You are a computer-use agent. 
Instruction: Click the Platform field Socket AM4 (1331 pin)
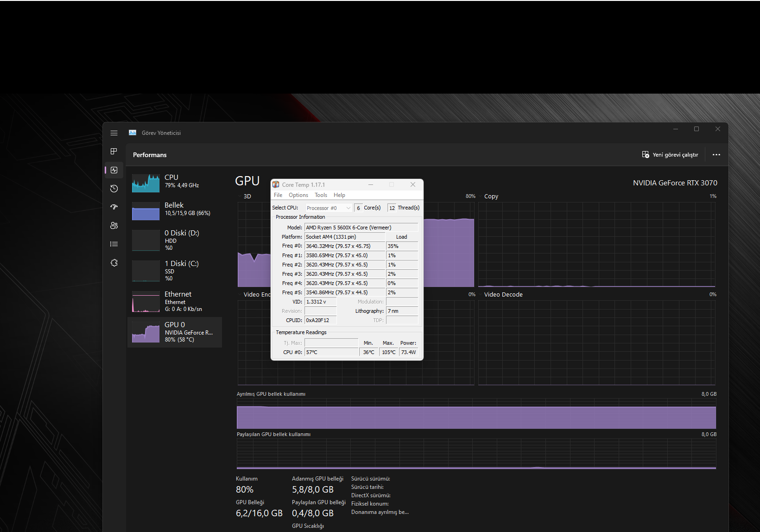click(344, 237)
